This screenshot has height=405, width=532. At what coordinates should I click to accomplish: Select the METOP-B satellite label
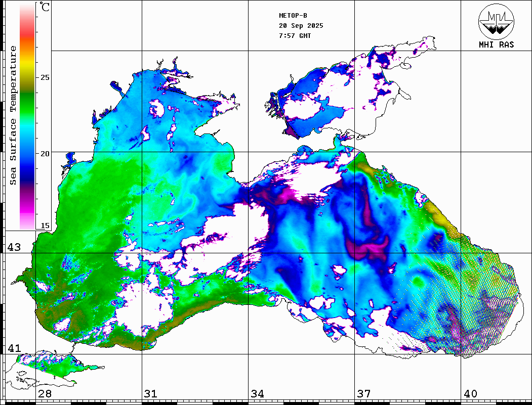(x=293, y=16)
